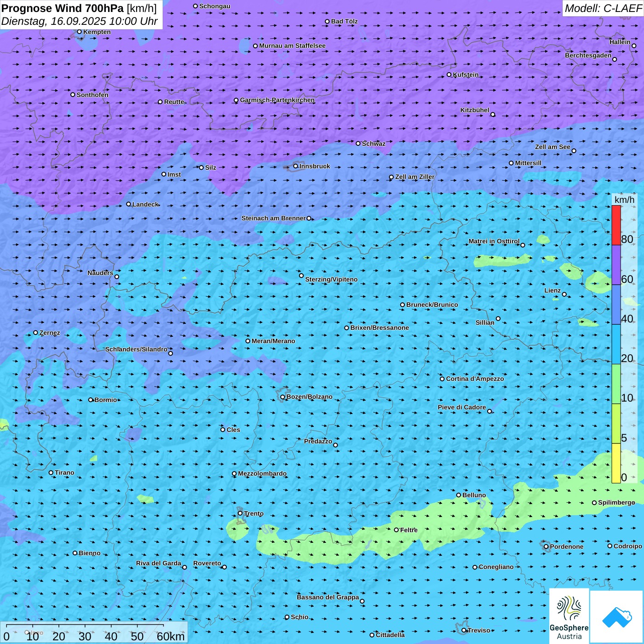Click the date 'Dienstag, 16.09.2025 10:00 Uhr'
This screenshot has height=644, width=644.
coord(80,21)
